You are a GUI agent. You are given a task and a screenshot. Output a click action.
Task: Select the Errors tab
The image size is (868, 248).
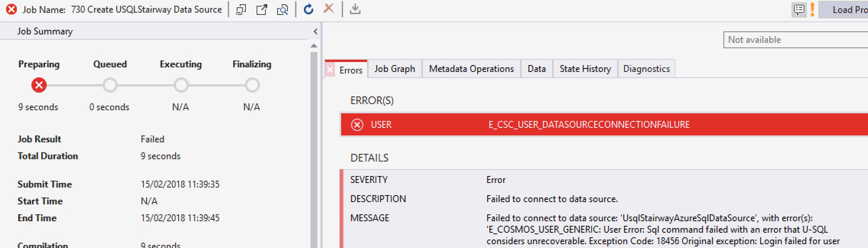coord(350,70)
